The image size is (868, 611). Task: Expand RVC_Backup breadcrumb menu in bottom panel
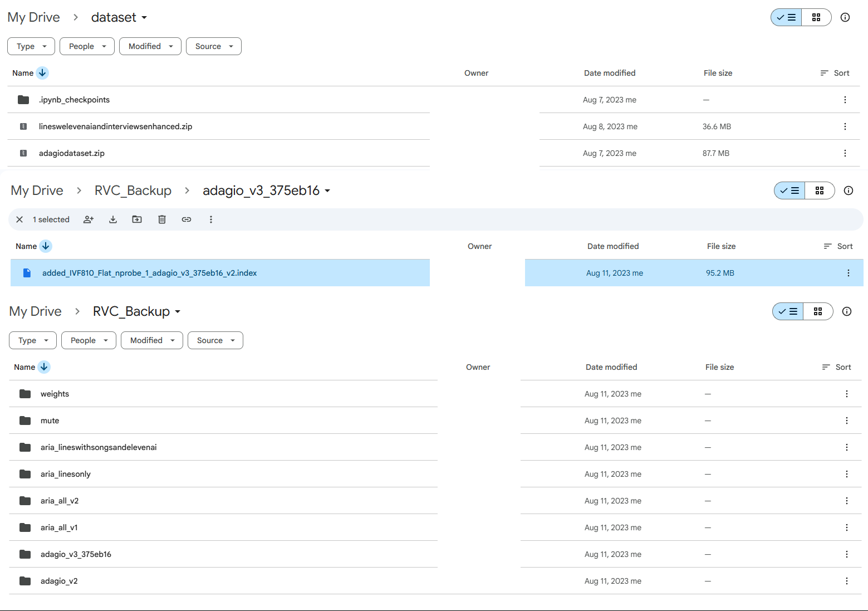tap(137, 311)
